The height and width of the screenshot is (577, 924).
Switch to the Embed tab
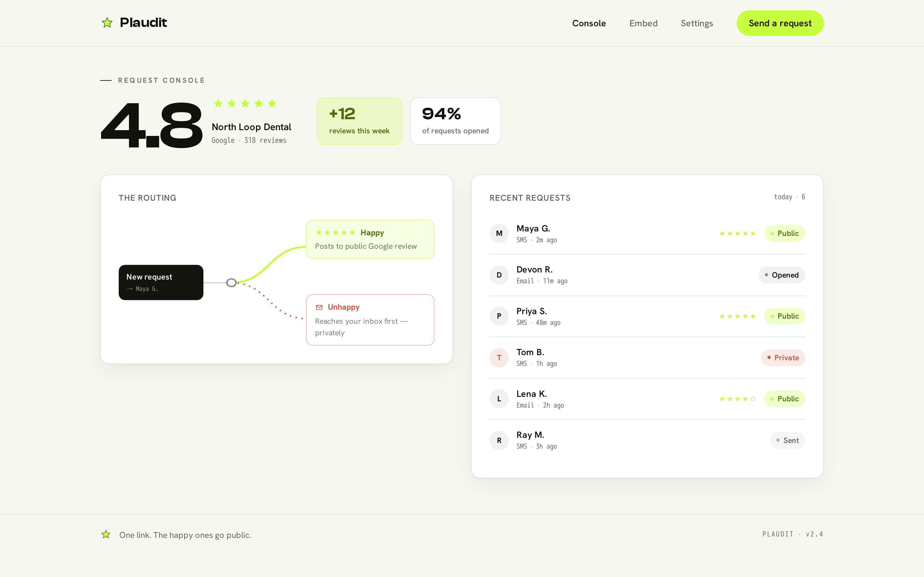click(x=643, y=23)
